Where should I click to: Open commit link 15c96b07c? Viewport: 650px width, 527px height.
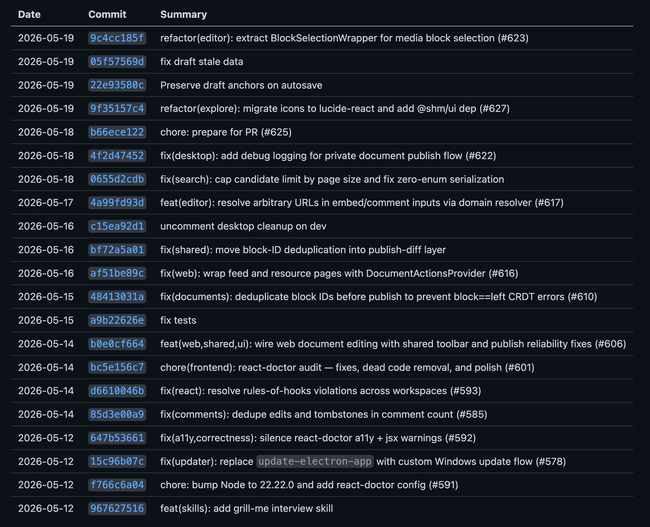[x=117, y=461]
